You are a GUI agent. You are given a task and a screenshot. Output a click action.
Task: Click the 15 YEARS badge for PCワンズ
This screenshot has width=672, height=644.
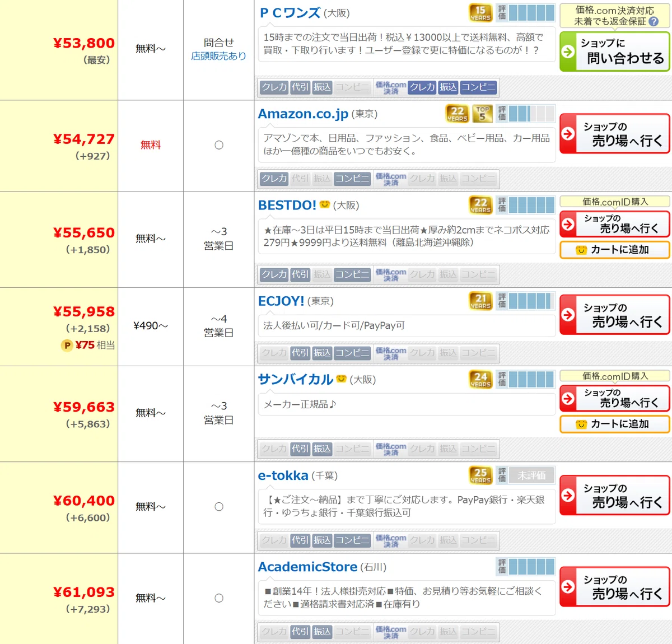pyautogui.click(x=480, y=13)
